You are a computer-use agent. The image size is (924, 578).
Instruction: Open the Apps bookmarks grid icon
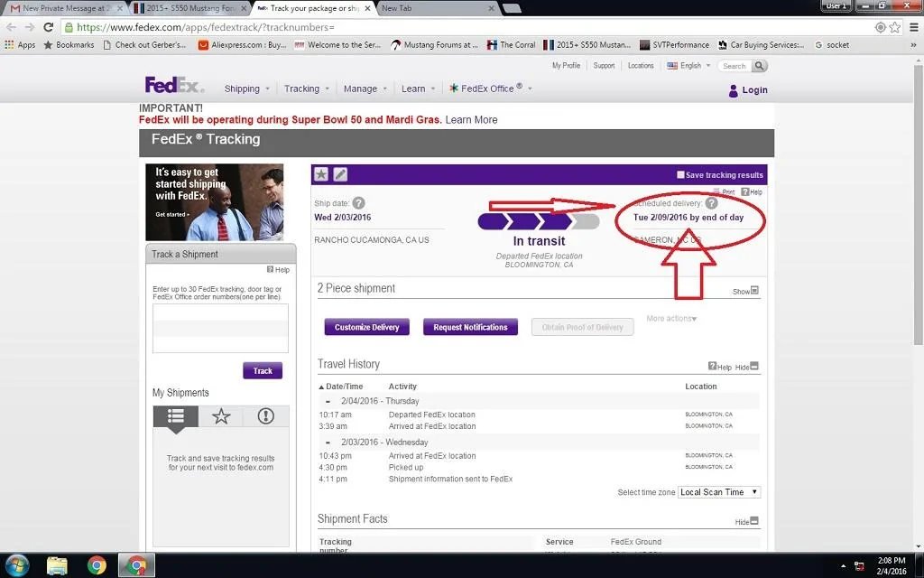[9, 45]
